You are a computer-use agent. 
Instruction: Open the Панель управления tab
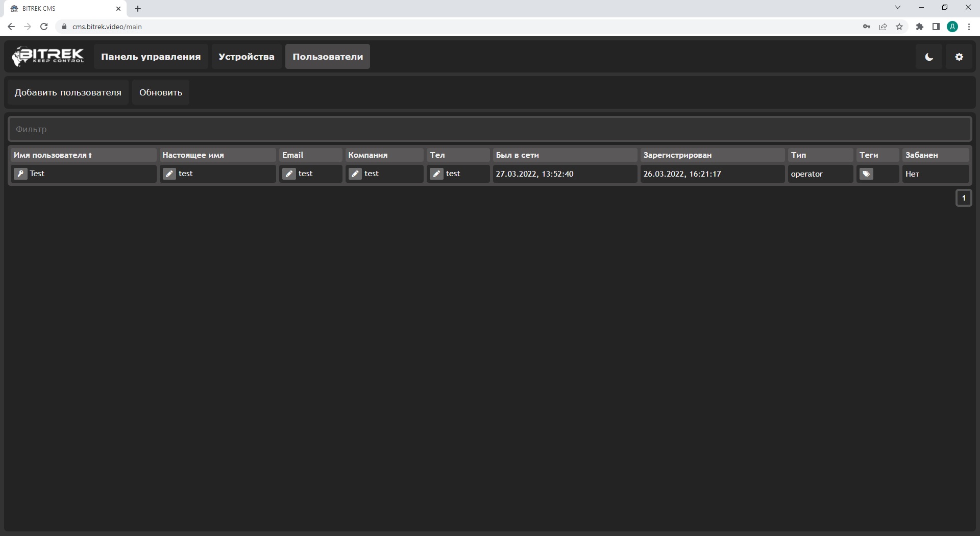(151, 57)
